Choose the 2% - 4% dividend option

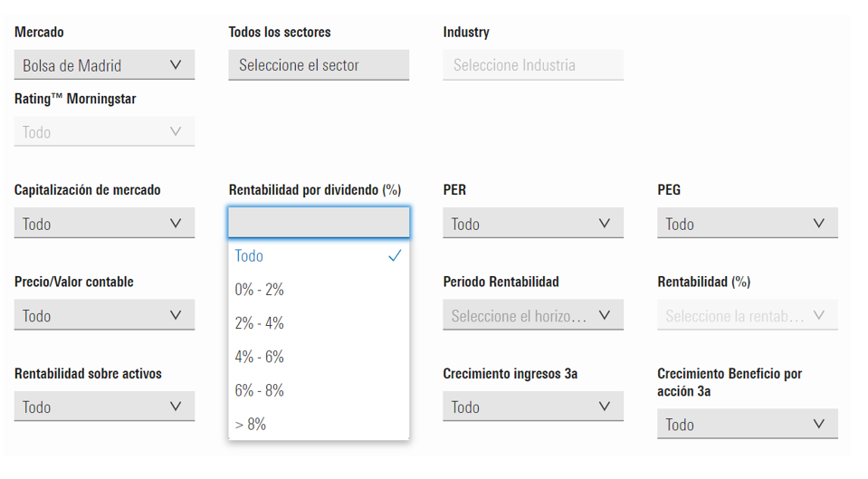click(x=260, y=323)
